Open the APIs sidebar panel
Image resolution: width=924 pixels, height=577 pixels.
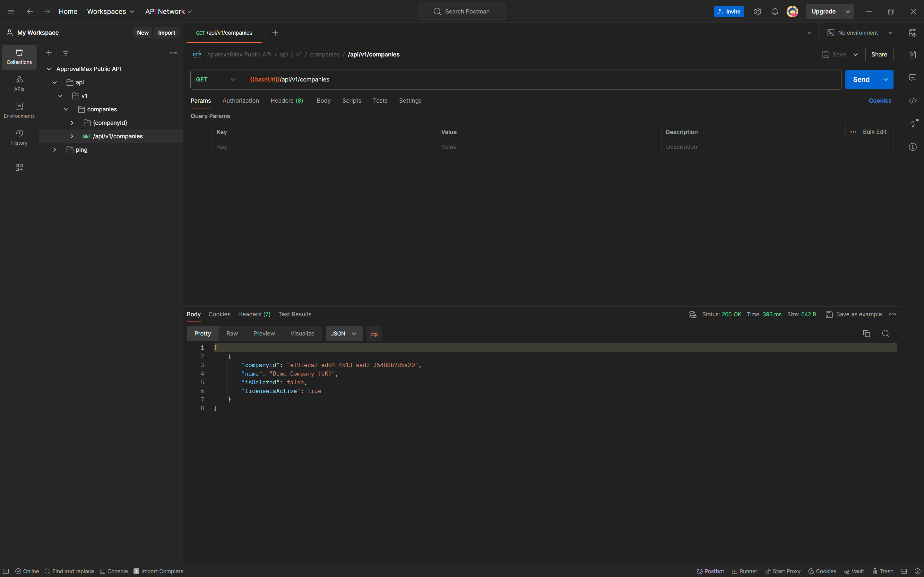19,84
